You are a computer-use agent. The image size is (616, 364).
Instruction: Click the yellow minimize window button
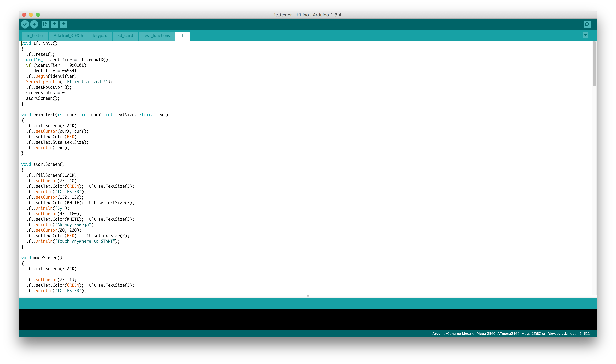pos(31,15)
